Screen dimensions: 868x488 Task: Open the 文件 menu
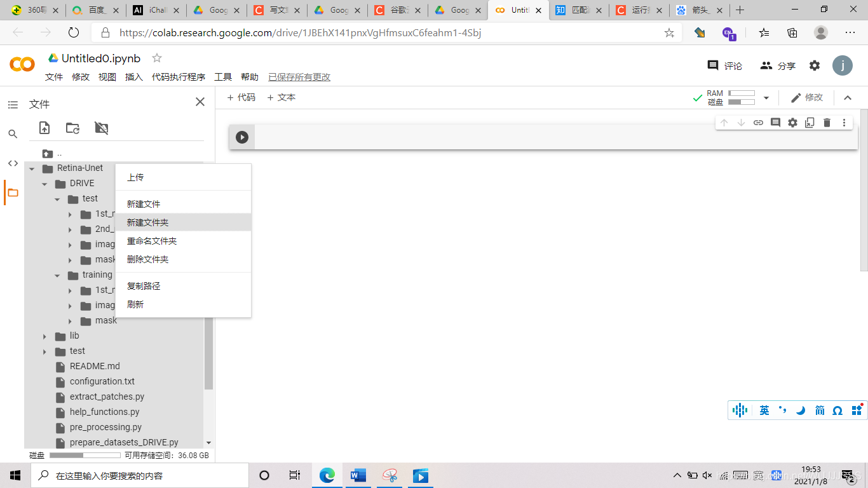[54, 77]
